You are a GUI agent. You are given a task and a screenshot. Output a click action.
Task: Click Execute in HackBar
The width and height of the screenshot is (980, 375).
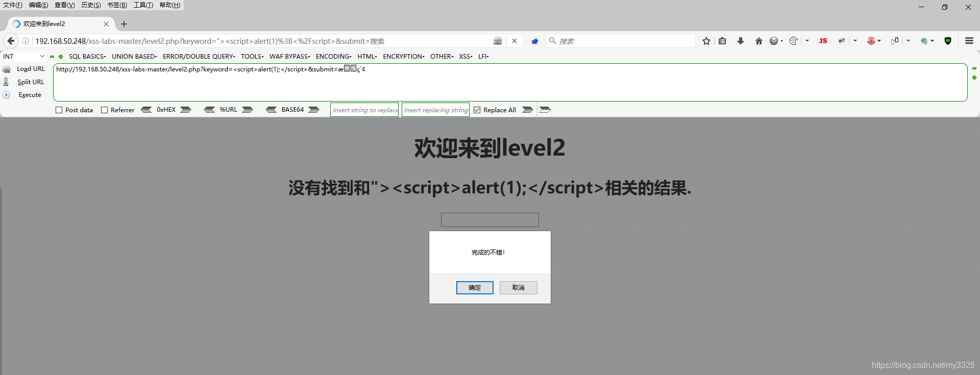(x=30, y=95)
